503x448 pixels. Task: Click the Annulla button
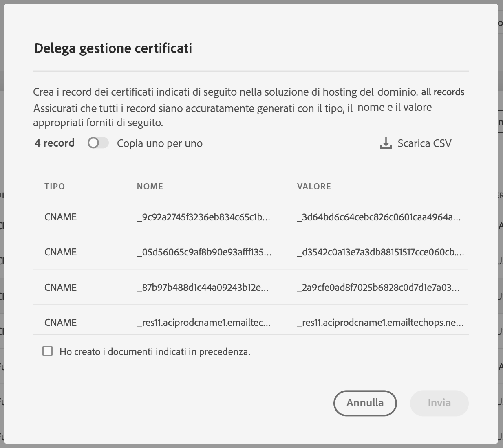(365, 403)
